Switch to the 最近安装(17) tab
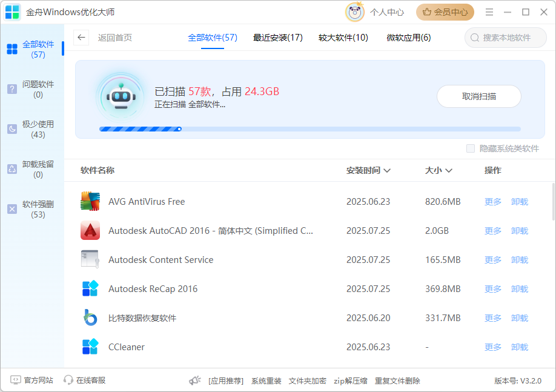Screen dimensions: 556x392 pyautogui.click(x=277, y=38)
